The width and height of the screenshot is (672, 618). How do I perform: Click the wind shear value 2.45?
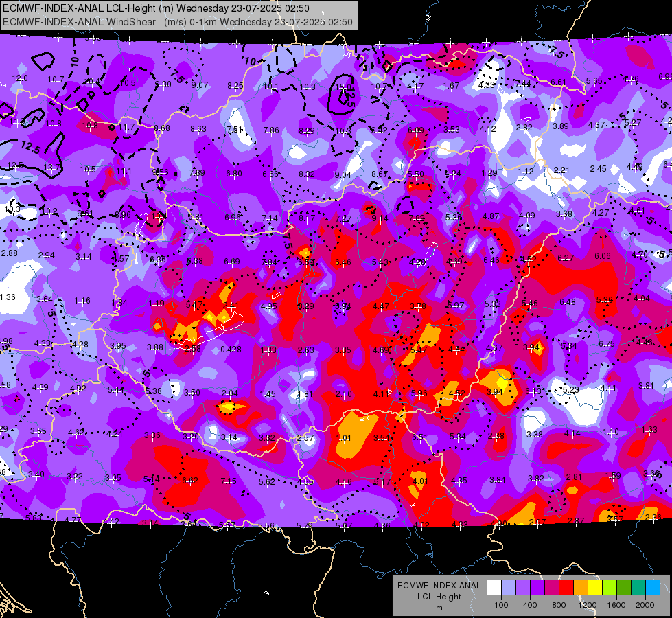[x=598, y=168]
